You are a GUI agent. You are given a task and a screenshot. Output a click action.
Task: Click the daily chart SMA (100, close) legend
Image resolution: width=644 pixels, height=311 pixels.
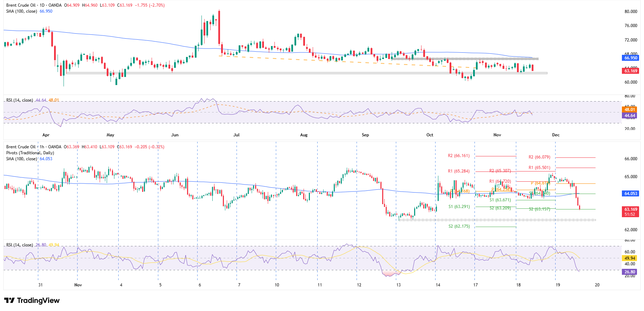[x=22, y=11]
